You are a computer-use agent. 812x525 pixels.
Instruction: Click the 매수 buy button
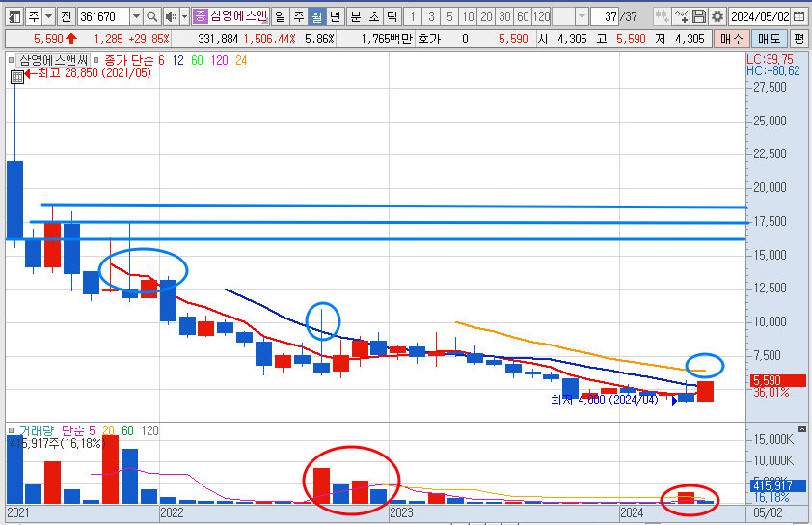click(731, 39)
